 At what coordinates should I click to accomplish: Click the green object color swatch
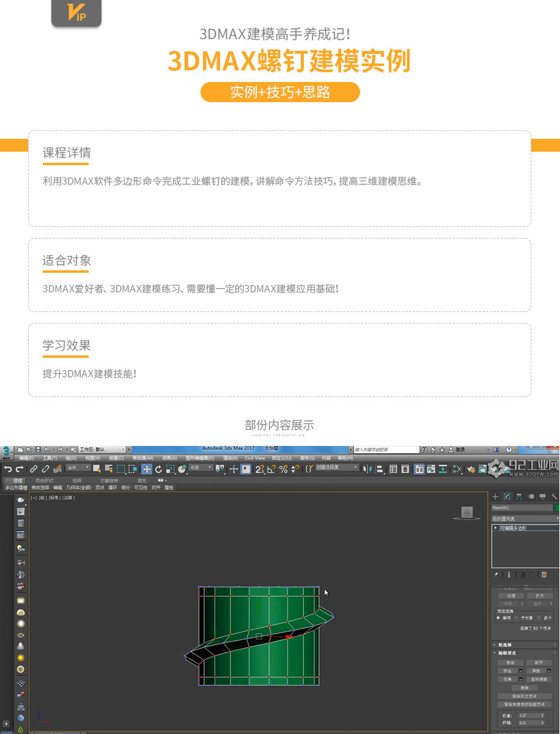557,508
